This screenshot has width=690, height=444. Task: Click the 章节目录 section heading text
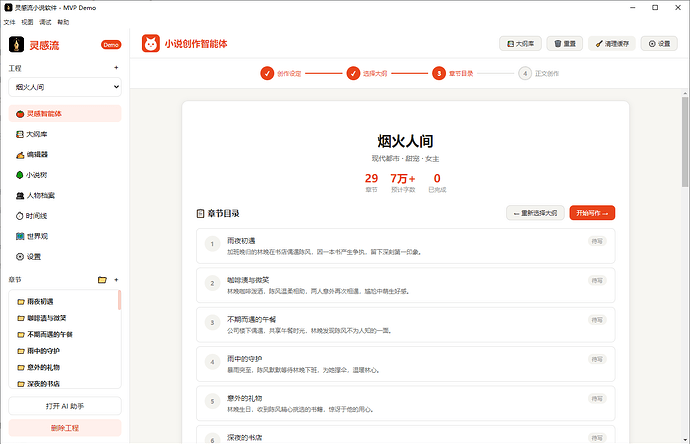point(224,214)
